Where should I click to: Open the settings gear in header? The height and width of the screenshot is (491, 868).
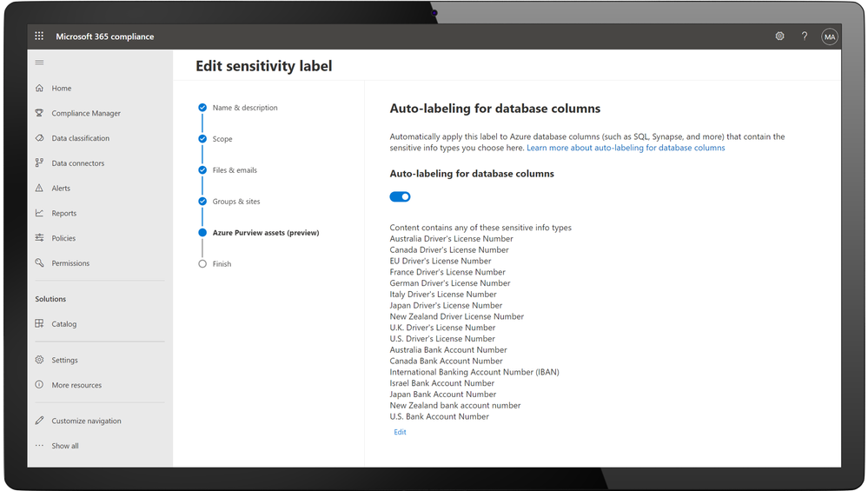pyautogui.click(x=779, y=36)
